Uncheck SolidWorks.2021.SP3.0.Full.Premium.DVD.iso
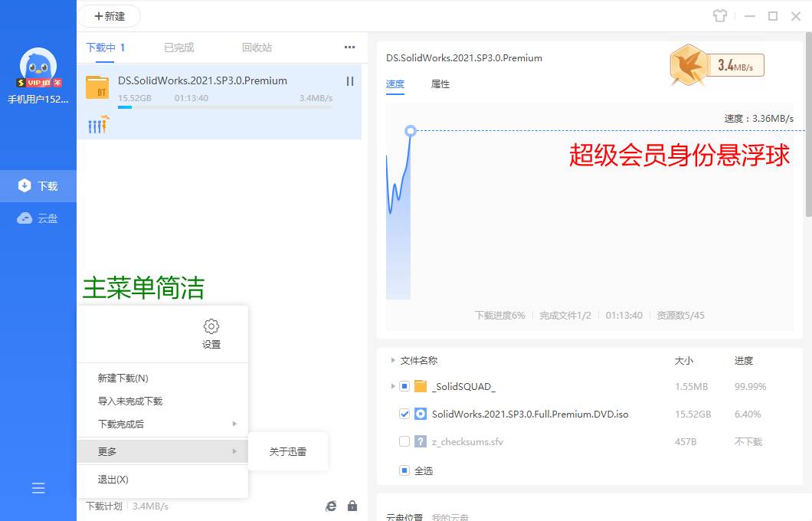812x521 pixels. (405, 412)
